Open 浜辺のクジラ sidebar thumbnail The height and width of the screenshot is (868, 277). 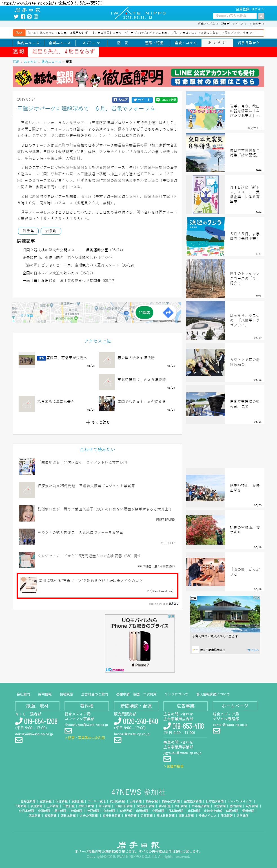click(205, 236)
